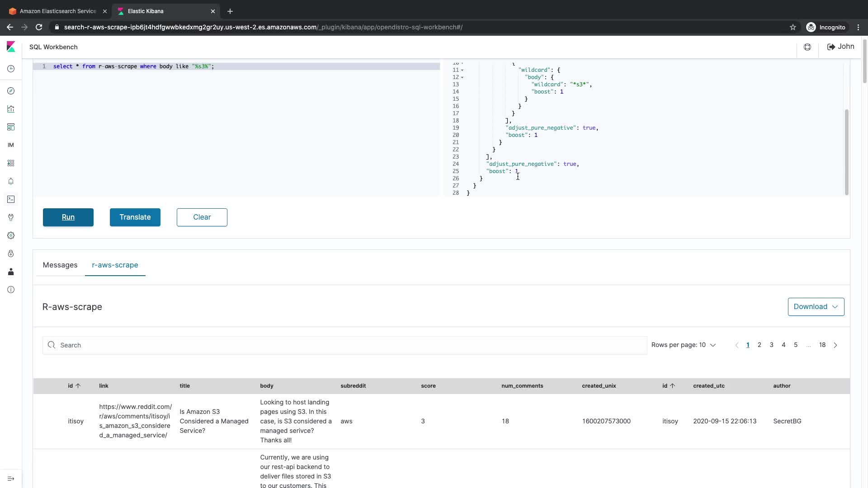
Task: Open the Rows per page dropdown
Action: click(x=683, y=345)
